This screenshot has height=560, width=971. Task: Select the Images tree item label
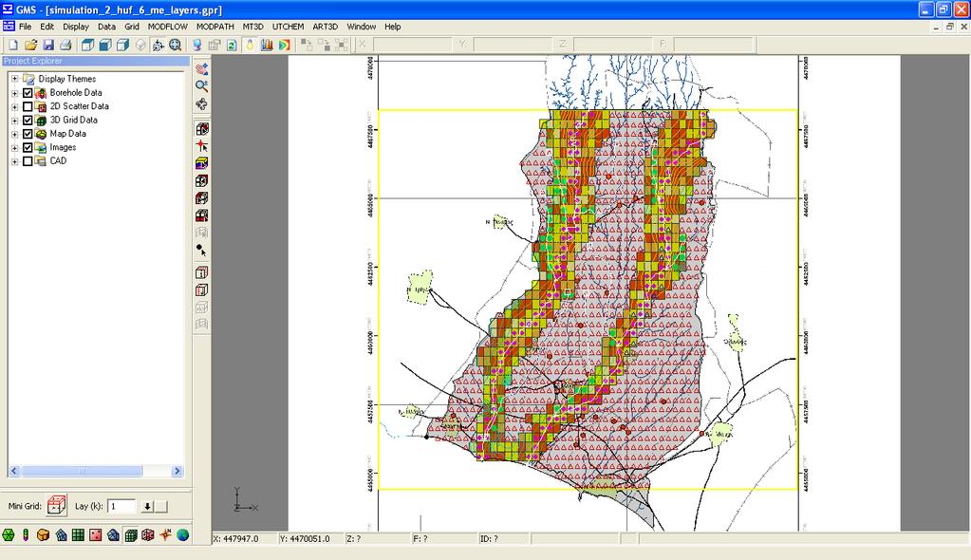tap(63, 147)
